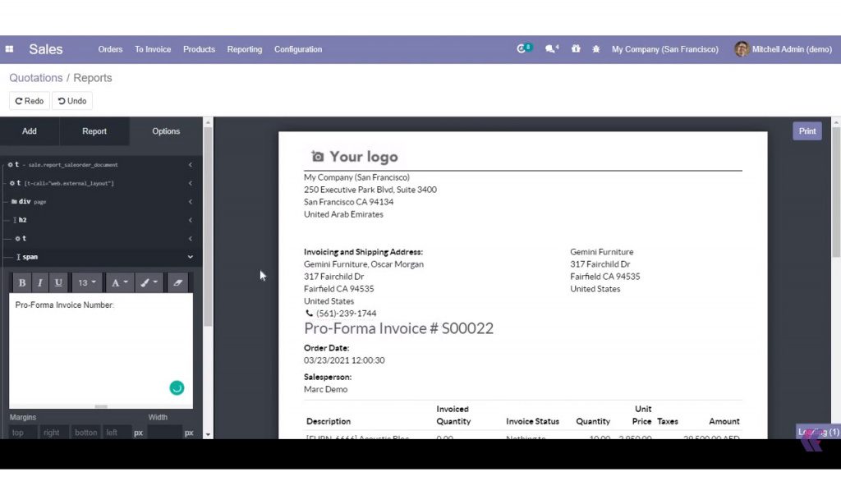Open the activities clock icon in navbar
The width and height of the screenshot is (841, 504).
click(522, 48)
